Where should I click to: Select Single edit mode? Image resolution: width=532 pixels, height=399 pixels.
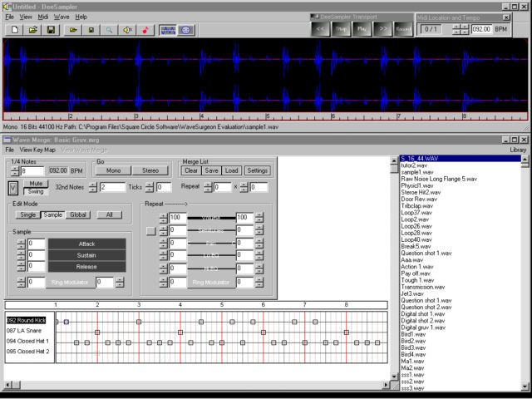point(27,214)
